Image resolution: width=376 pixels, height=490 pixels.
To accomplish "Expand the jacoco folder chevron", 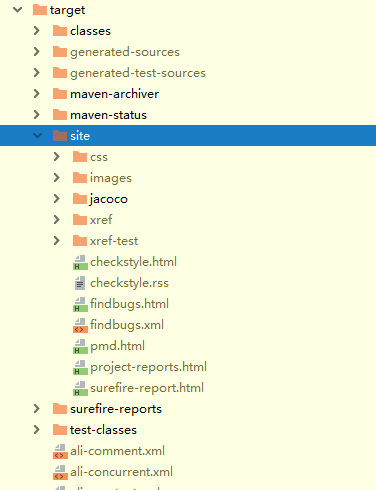I will [57, 199].
